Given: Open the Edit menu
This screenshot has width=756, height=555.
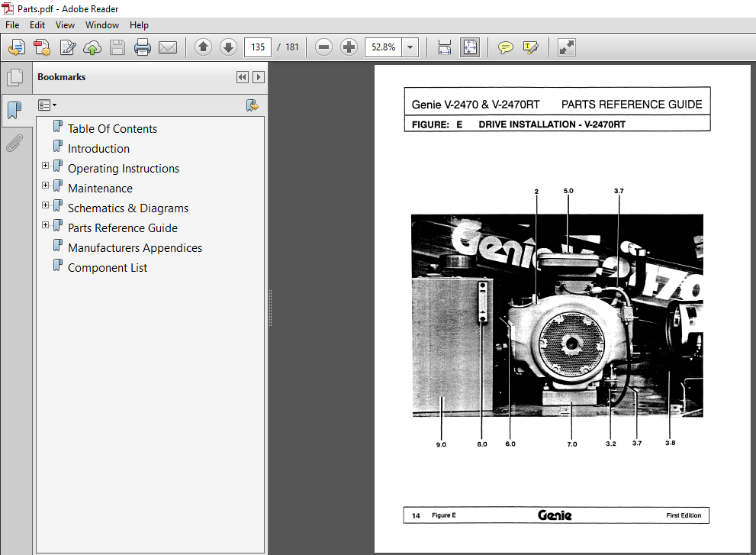Looking at the screenshot, I should (37, 25).
